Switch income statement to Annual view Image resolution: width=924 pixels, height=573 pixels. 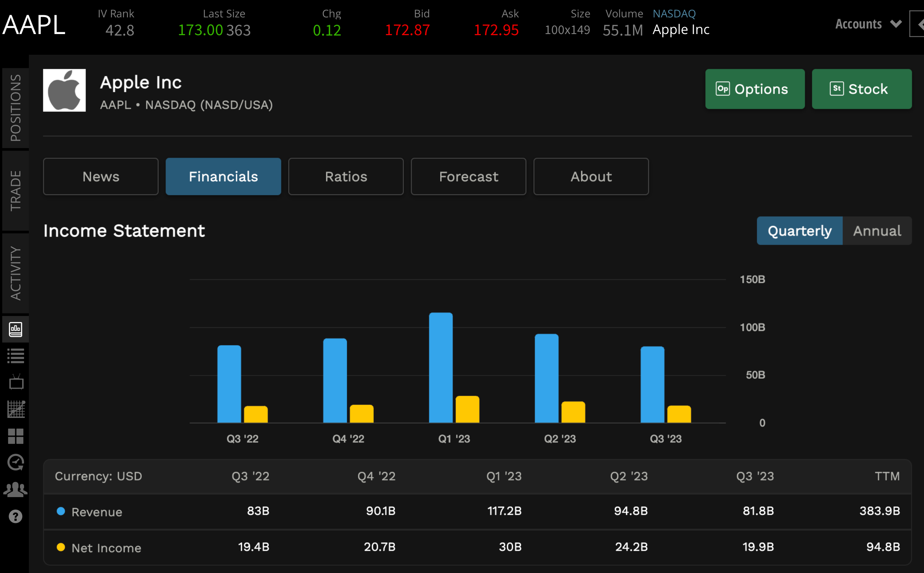pyautogui.click(x=877, y=230)
